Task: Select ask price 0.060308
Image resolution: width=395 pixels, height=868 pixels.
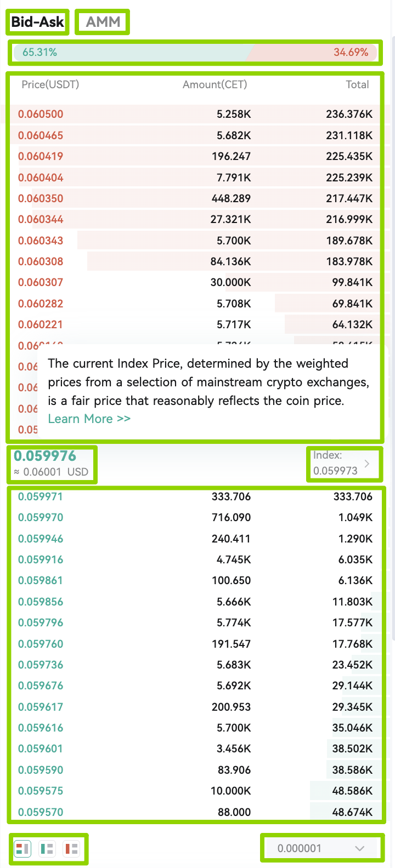Action: (x=41, y=261)
